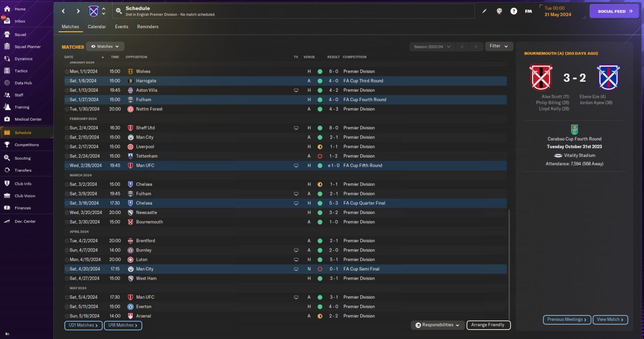
Task: Open the Dev. Center sidebar icon
Action: click(x=7, y=222)
